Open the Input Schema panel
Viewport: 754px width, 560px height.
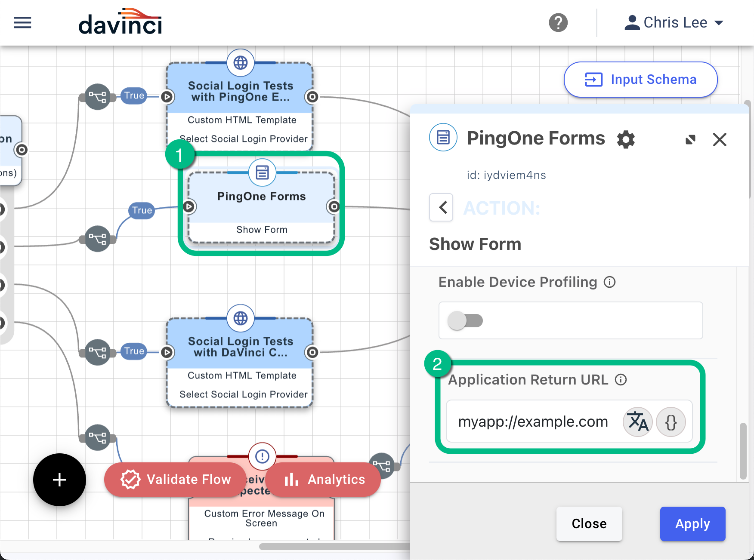pyautogui.click(x=640, y=80)
